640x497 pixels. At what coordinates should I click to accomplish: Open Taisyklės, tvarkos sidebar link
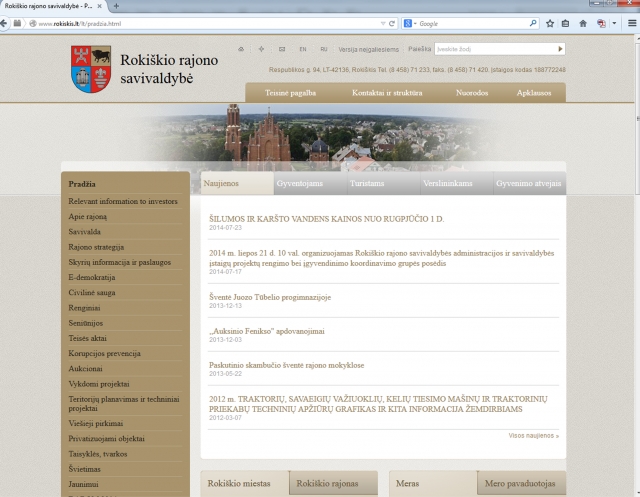[98, 454]
